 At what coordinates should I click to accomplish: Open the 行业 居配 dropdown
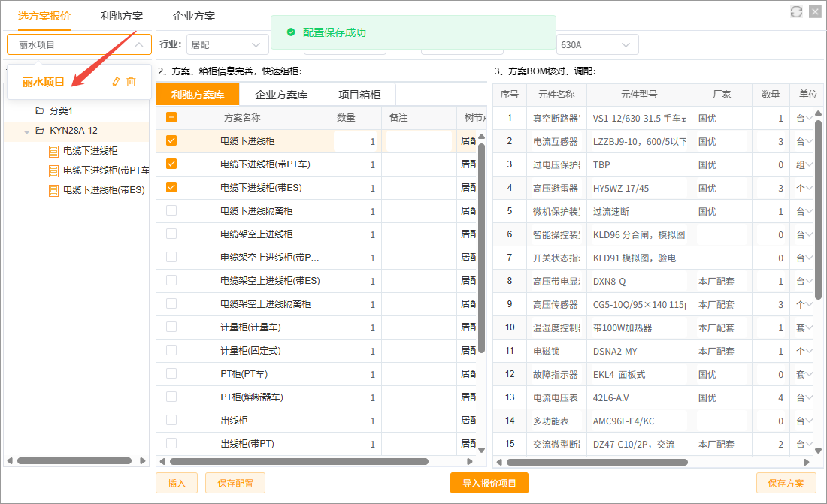point(227,45)
